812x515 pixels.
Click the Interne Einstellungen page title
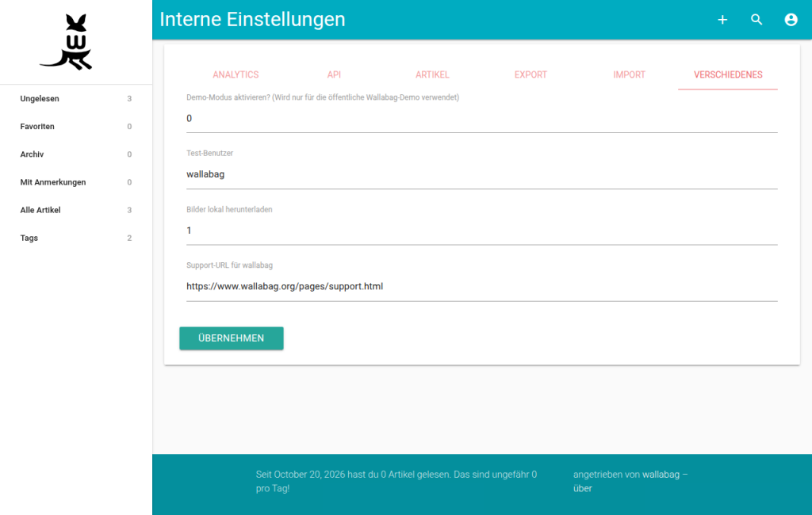point(252,19)
